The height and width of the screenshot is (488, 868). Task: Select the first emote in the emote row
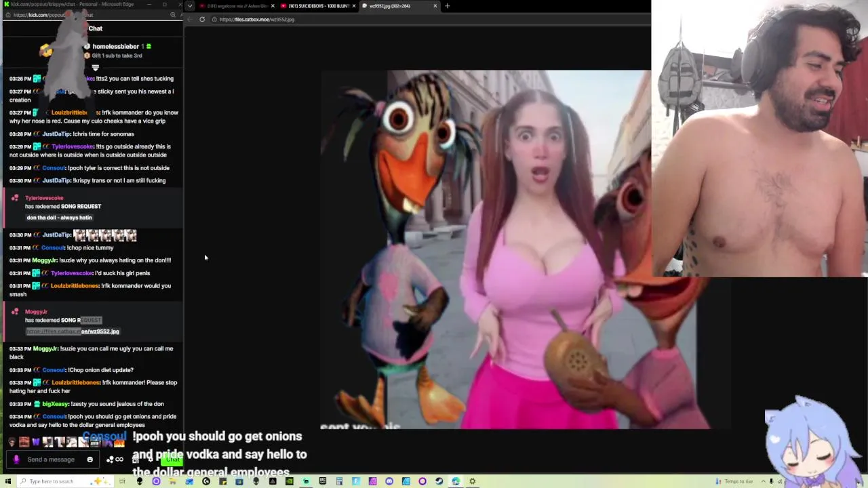(x=12, y=443)
